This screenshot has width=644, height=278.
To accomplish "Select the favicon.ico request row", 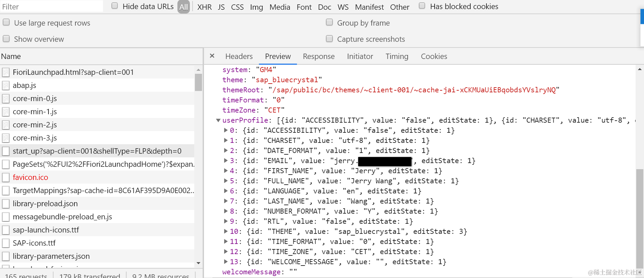I will (97, 177).
